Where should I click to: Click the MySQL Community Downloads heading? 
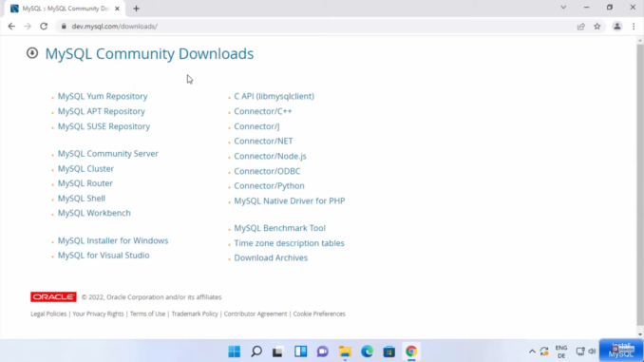tap(149, 54)
